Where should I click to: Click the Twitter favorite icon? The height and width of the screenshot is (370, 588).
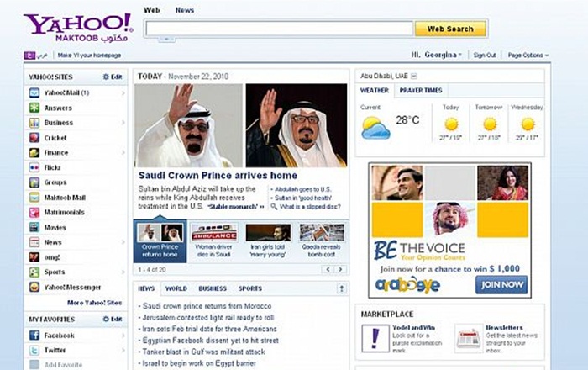tap(34, 350)
